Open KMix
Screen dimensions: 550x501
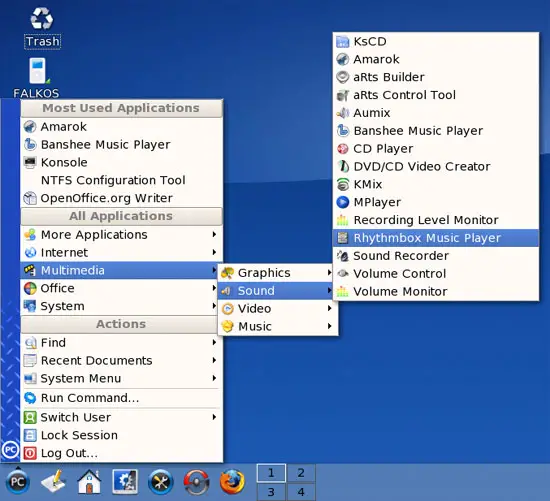click(436, 184)
